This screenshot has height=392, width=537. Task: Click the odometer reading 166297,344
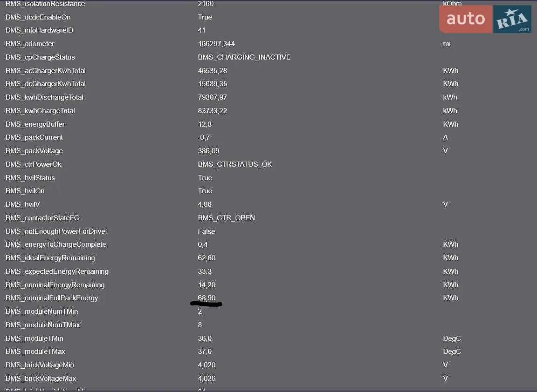[x=216, y=44]
